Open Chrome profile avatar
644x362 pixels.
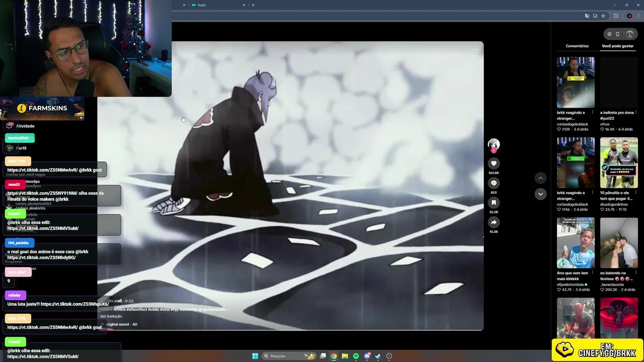click(629, 16)
